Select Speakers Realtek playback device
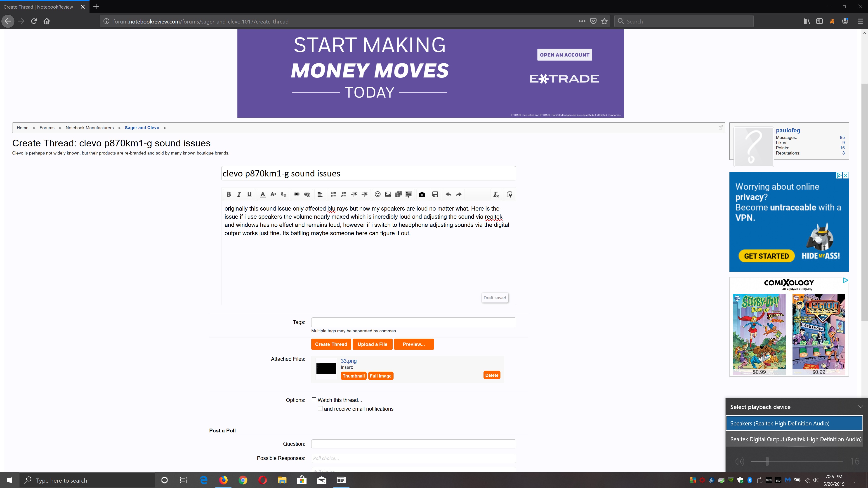This screenshot has width=868, height=488. 794,423
